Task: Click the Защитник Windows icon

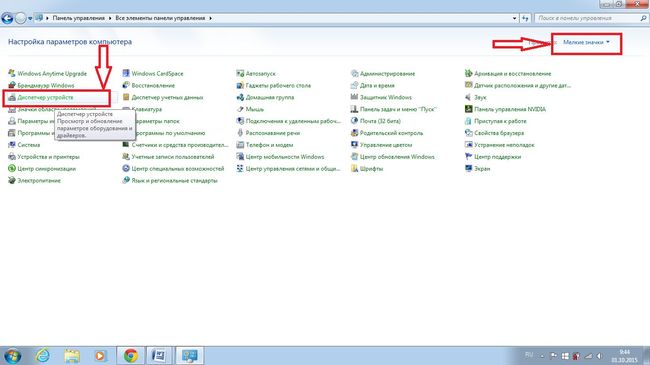Action: click(354, 97)
